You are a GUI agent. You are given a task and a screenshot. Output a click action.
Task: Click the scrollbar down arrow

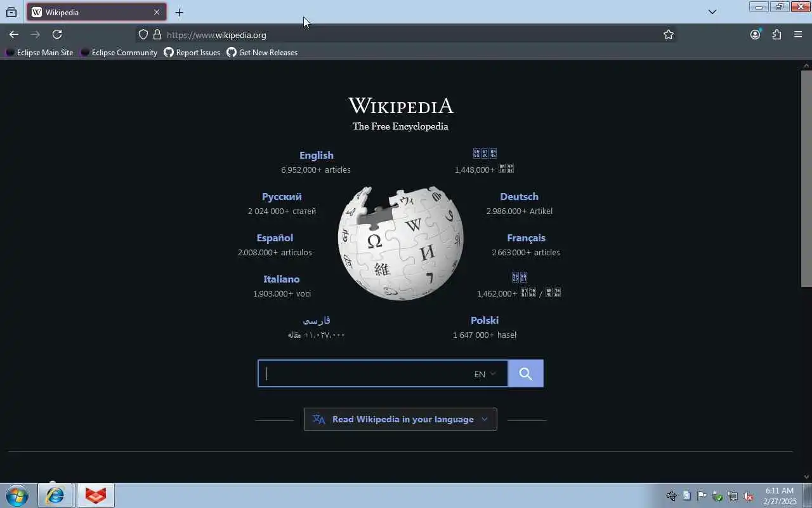pos(806,477)
